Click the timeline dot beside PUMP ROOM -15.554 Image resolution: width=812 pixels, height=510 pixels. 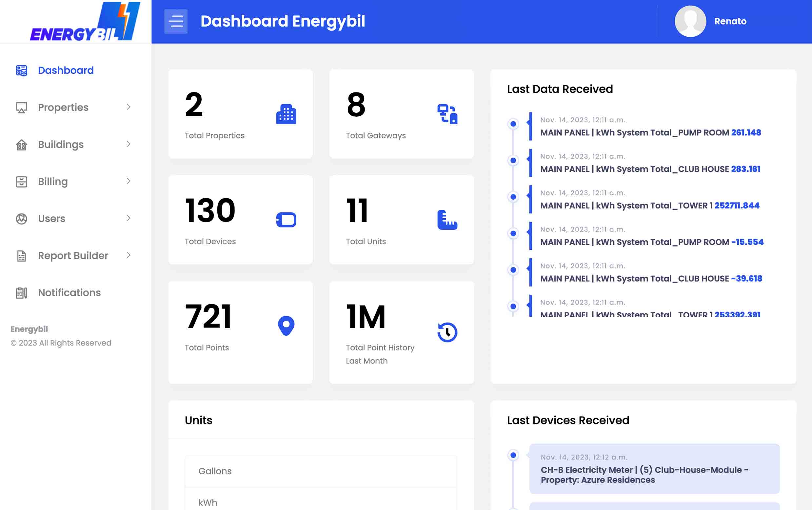pyautogui.click(x=513, y=233)
